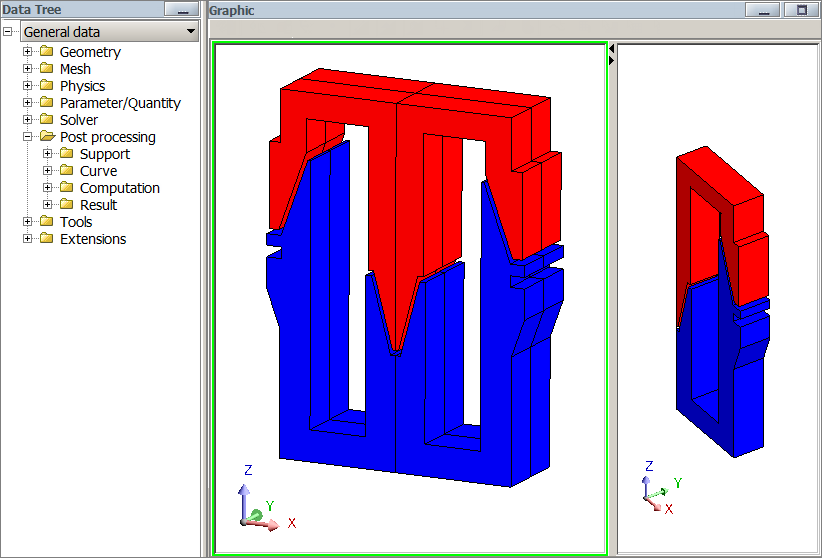Maximize the Graphic panel
This screenshot has width=822, height=558.
coord(801,10)
